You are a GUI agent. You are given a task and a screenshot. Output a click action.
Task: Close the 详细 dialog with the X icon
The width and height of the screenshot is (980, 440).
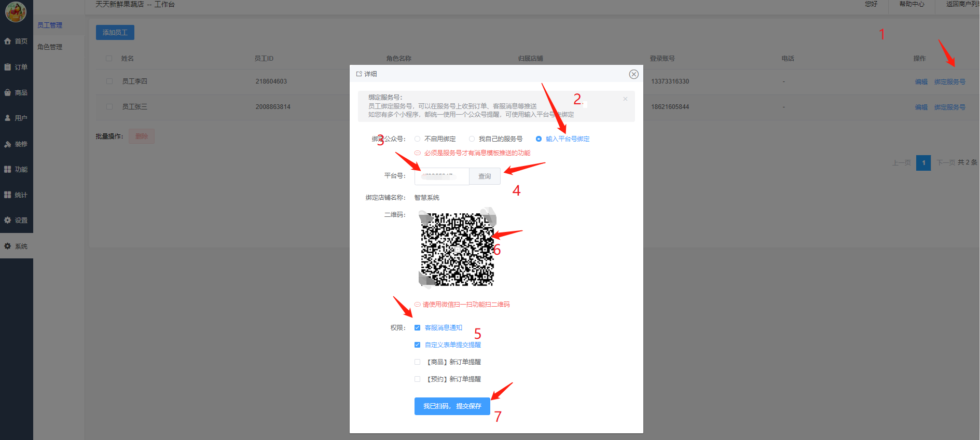(x=633, y=74)
